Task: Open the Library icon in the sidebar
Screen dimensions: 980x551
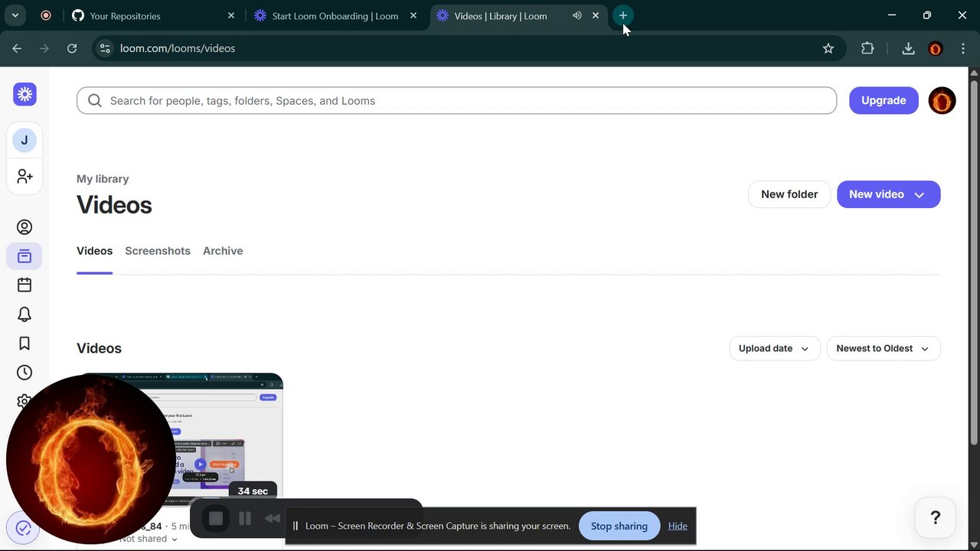Action: [x=24, y=256]
